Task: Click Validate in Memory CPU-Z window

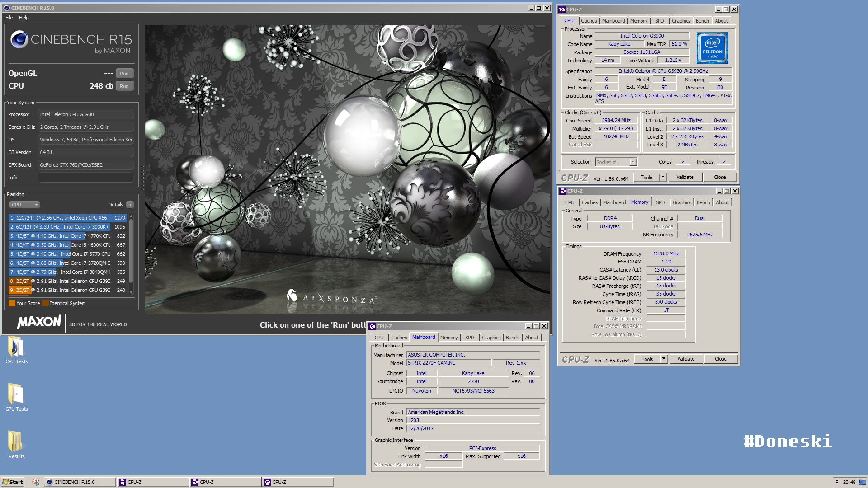Action: pos(686,359)
